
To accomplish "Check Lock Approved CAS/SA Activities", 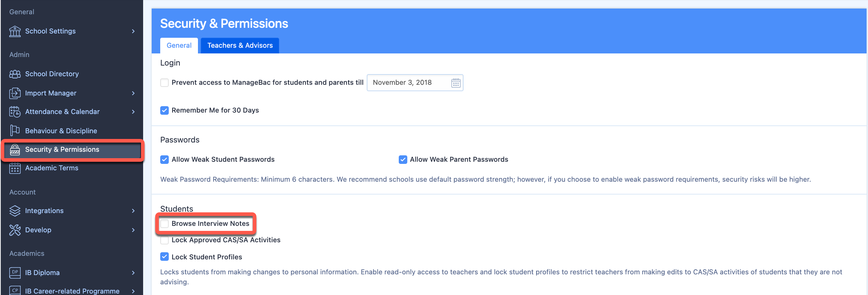I will coord(164,240).
